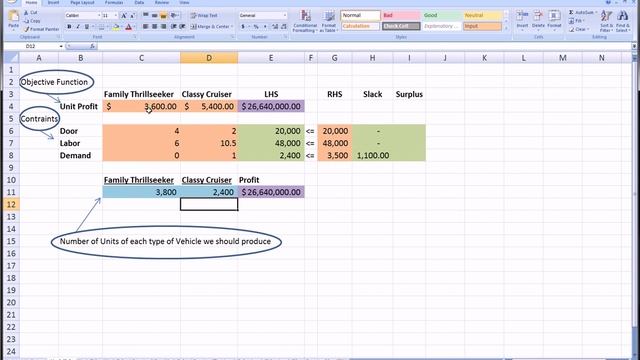Apply Accounting dollar number format

point(243,27)
